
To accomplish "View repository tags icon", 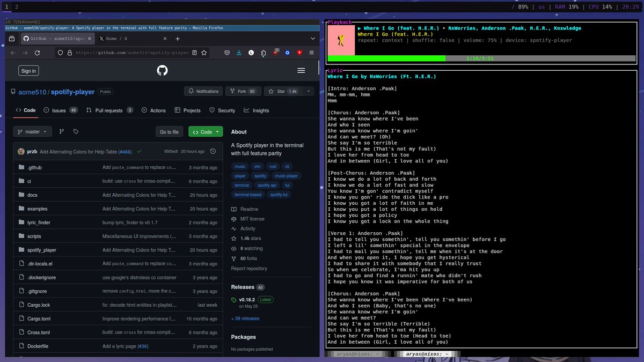I will [x=76, y=131].
